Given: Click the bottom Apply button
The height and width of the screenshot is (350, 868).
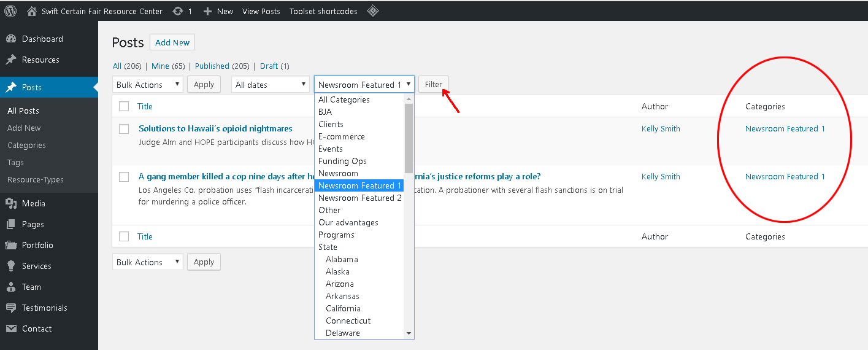Looking at the screenshot, I should 204,262.
